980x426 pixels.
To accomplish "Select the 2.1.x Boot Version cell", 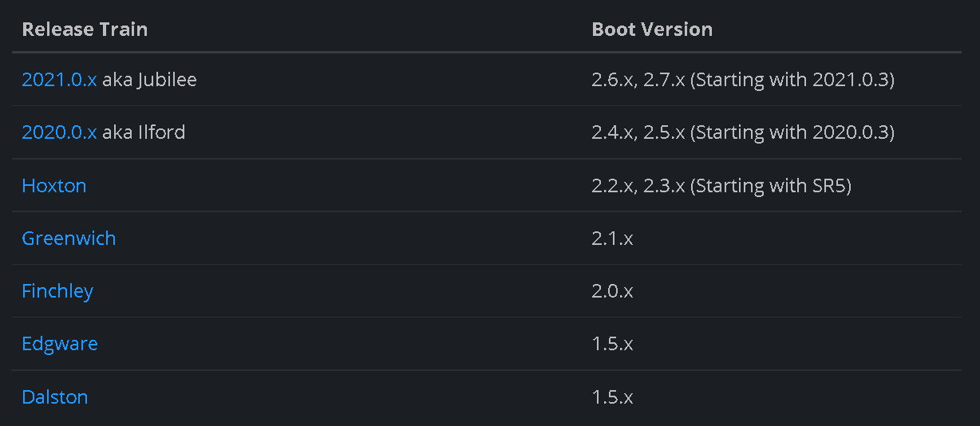I will pyautogui.click(x=612, y=238).
